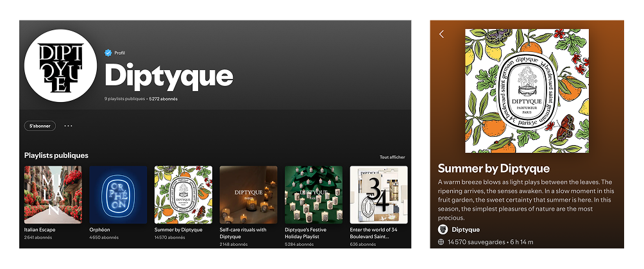
Task: Click the 4650 abonnés text
Action: pos(104,238)
